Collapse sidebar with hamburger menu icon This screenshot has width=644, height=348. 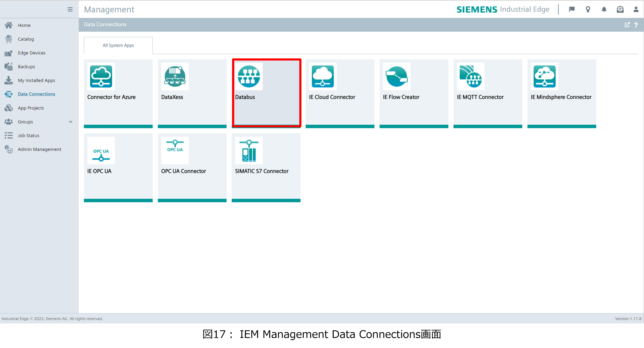click(x=70, y=10)
